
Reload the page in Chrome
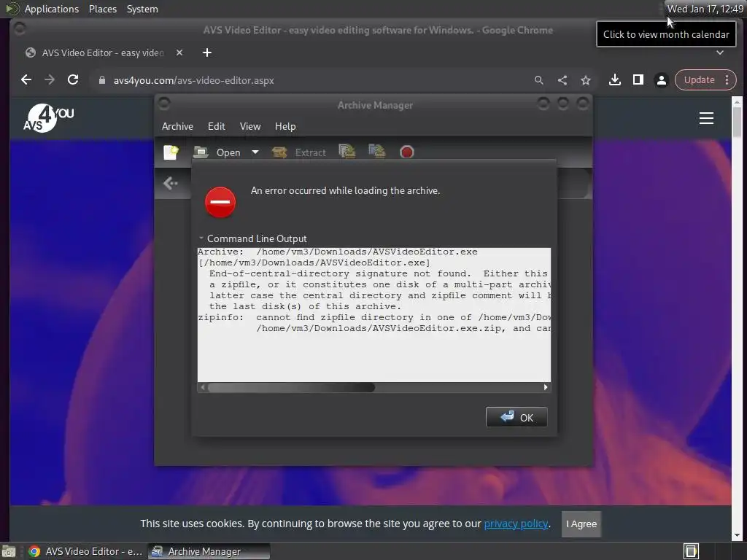point(73,80)
